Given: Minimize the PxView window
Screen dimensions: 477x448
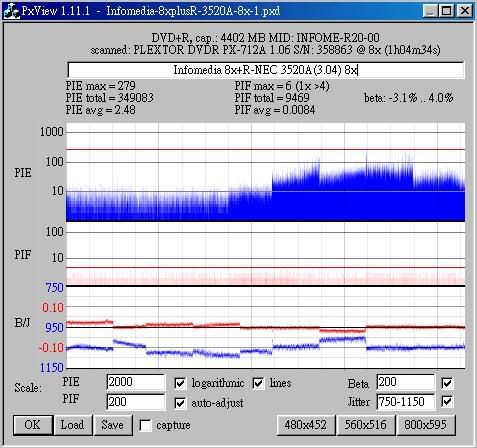Looking at the screenshot, I should point(430,11).
